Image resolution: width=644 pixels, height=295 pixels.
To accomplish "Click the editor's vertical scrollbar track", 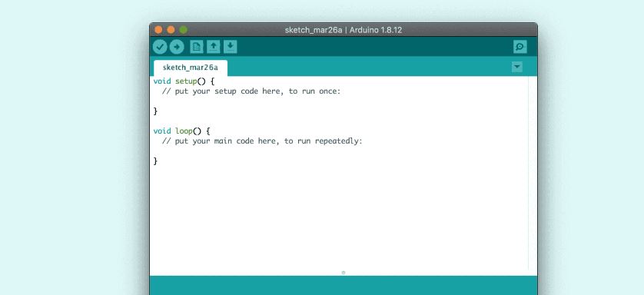I will [x=533, y=173].
